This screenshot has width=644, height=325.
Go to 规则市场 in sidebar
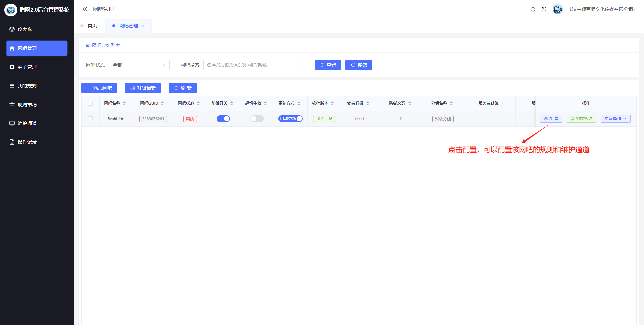[x=27, y=105]
